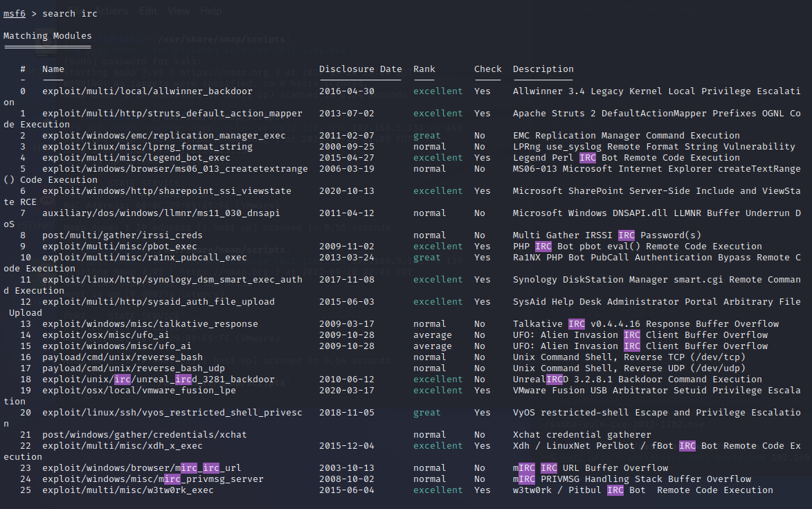Click 'No' check value of lprng_format_string row
Viewport: 812px width, 509px height.
point(480,147)
